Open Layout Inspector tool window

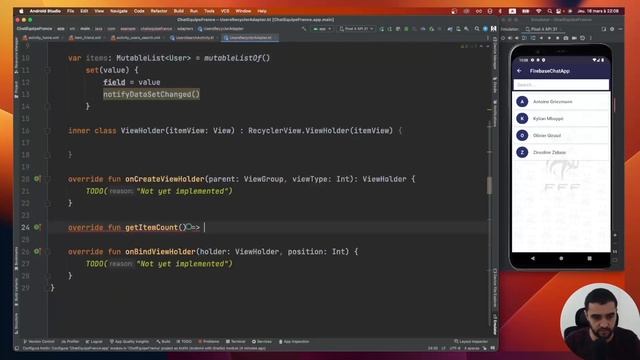tap(471, 342)
